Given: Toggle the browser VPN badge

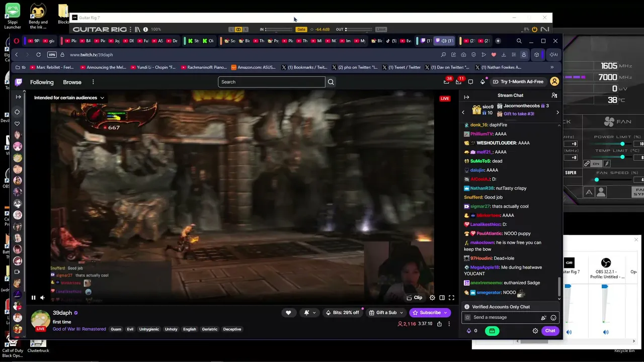Looking at the screenshot, I should pyautogui.click(x=52, y=55).
